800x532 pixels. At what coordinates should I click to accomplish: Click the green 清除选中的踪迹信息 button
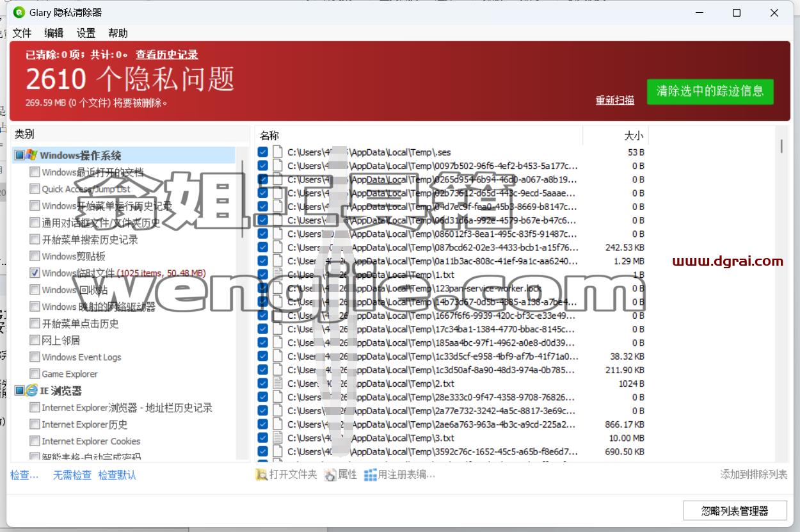tap(710, 92)
